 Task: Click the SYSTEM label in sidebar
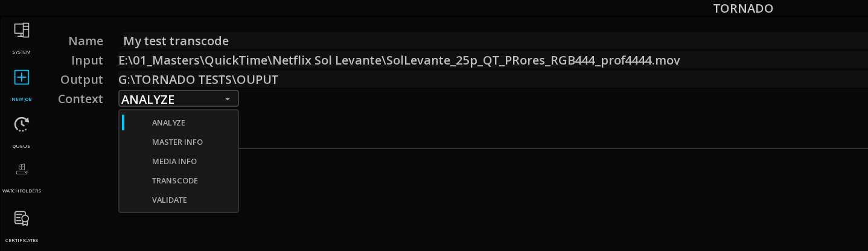(x=22, y=52)
